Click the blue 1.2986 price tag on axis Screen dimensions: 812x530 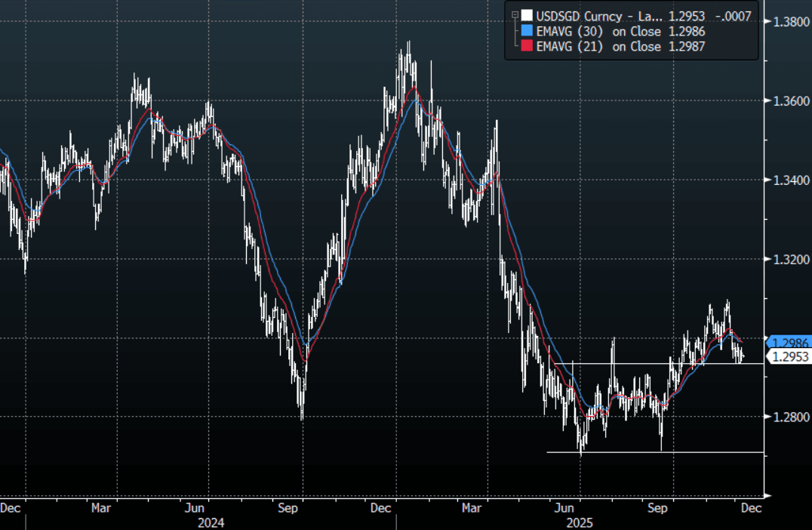tap(788, 342)
